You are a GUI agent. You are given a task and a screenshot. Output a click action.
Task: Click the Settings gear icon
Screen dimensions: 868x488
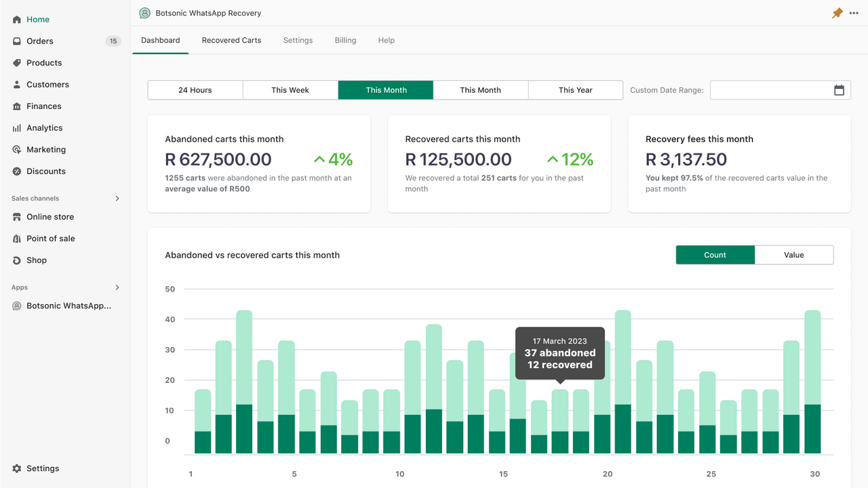[17, 468]
